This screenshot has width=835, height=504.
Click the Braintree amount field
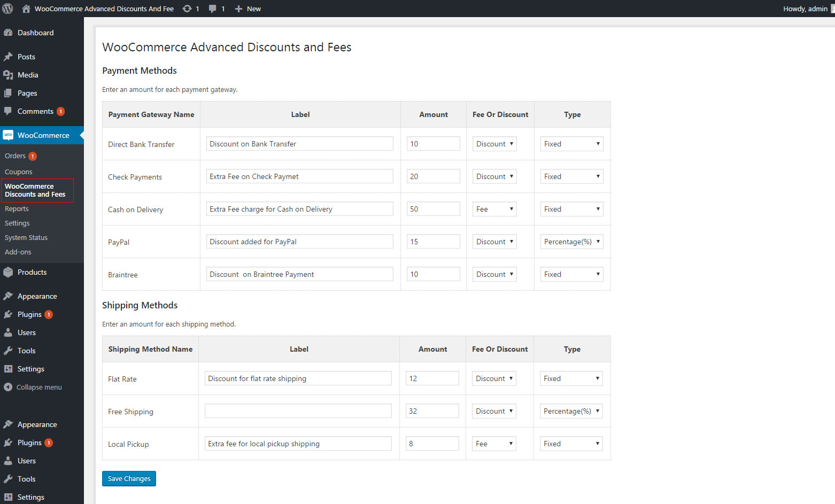tap(434, 274)
